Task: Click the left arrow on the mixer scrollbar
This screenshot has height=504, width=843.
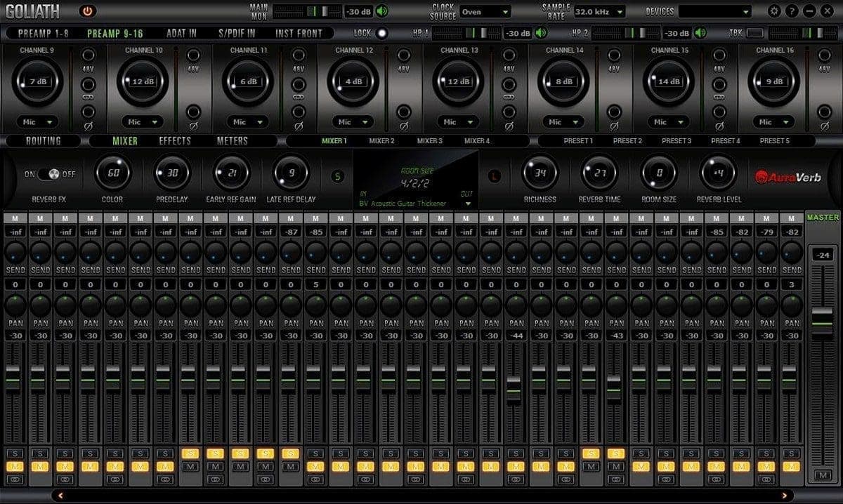Action: 60,496
